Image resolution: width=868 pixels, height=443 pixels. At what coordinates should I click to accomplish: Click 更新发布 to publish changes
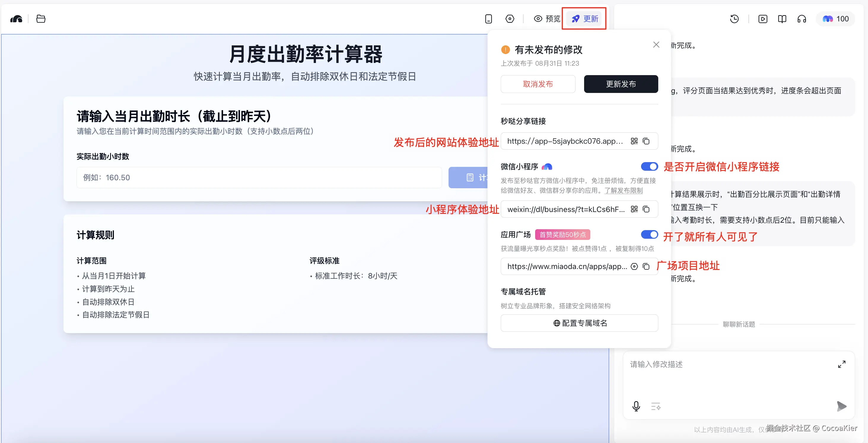(621, 84)
